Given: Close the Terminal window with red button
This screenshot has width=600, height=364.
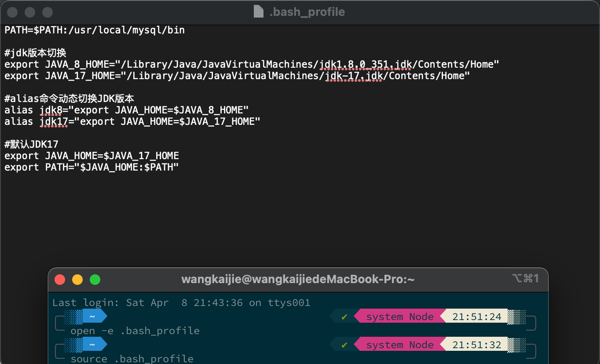Looking at the screenshot, I should [60, 280].
